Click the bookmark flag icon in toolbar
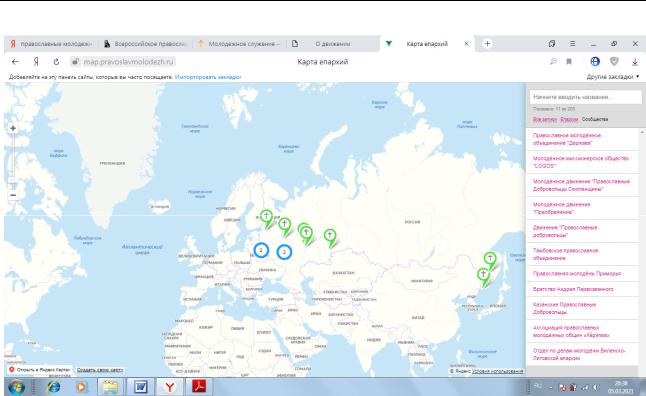 (569, 61)
